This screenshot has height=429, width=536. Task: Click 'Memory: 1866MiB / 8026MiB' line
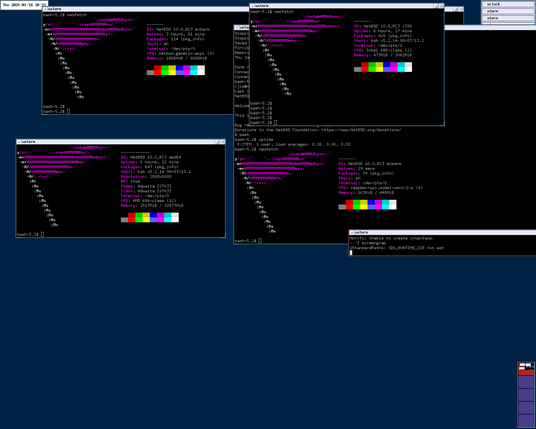coord(177,58)
